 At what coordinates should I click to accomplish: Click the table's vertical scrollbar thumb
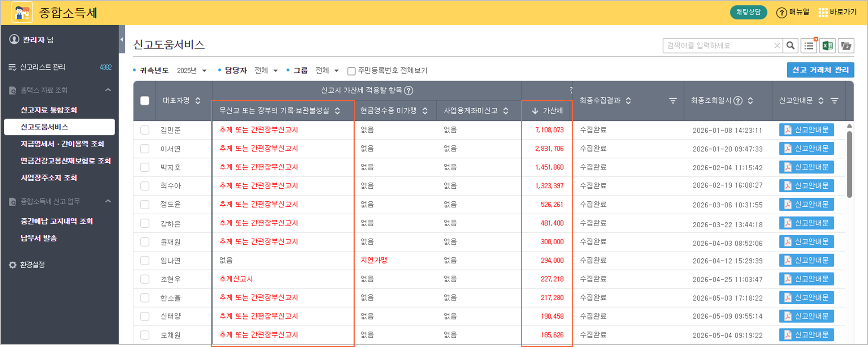coord(849,164)
